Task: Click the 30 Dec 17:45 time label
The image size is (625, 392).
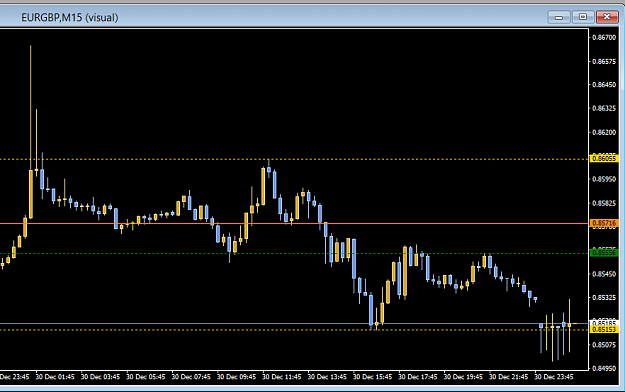Action: tap(418, 376)
